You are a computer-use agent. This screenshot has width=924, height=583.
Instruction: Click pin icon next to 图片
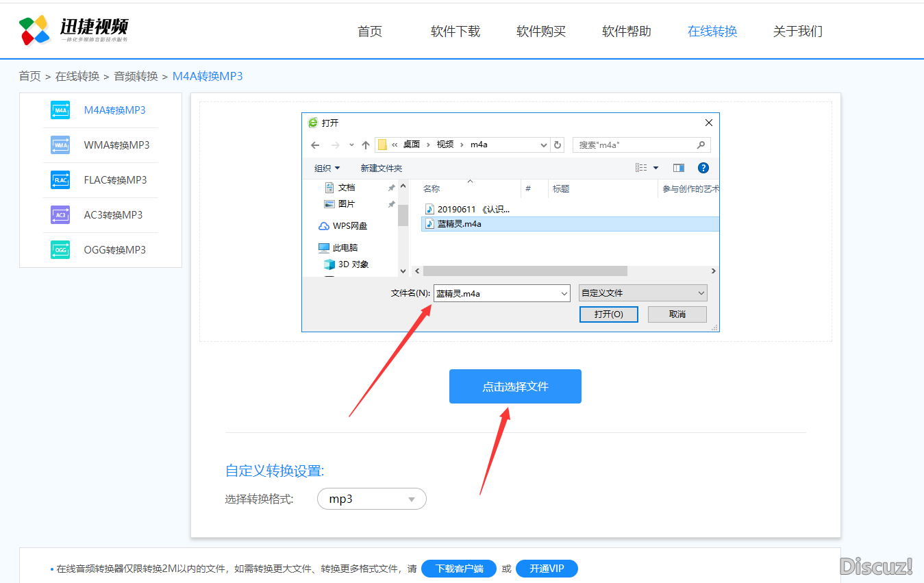tap(391, 204)
